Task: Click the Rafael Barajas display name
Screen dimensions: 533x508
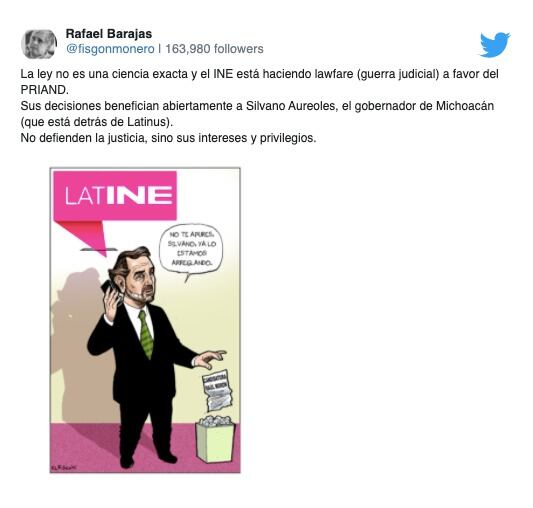Action: [x=109, y=34]
